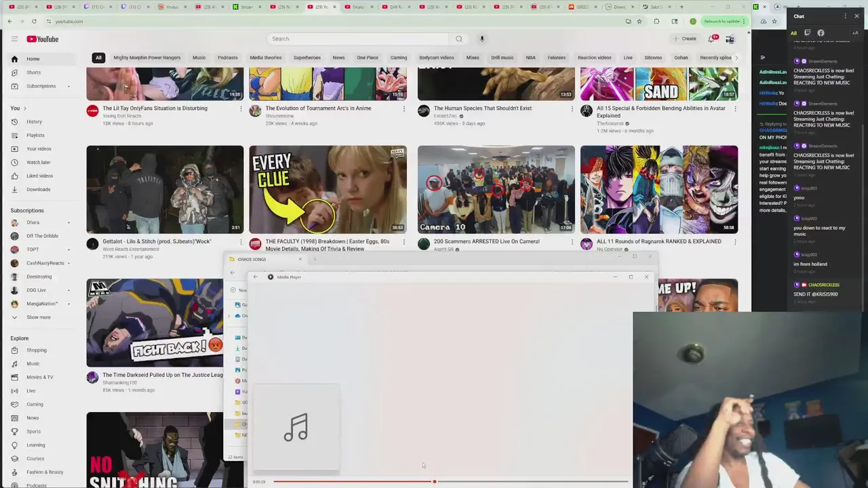The width and height of the screenshot is (868, 488).
Task: Select the Music filter chip
Action: tap(199, 58)
